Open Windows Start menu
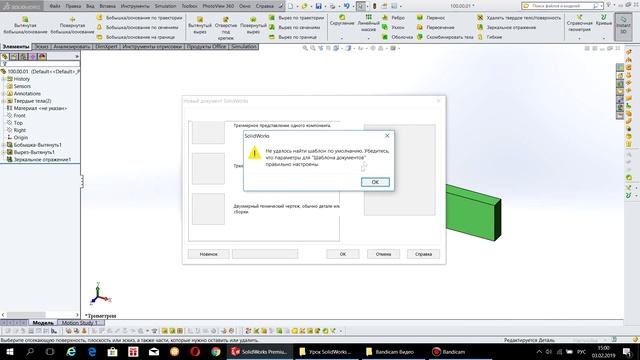This screenshot has height=360, width=640. point(10,351)
